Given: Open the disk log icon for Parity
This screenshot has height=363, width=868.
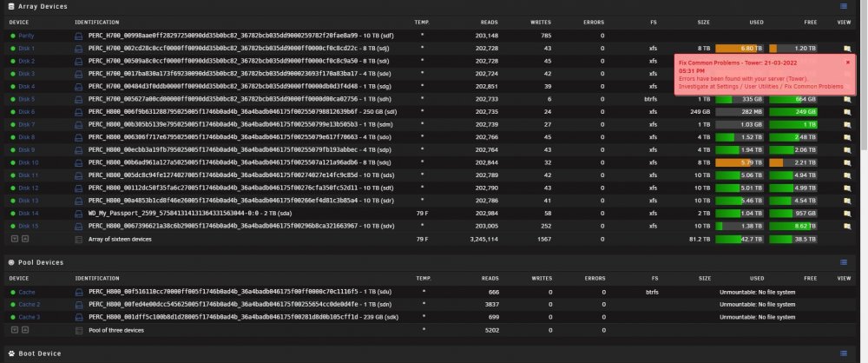Looking at the screenshot, I should (79, 36).
